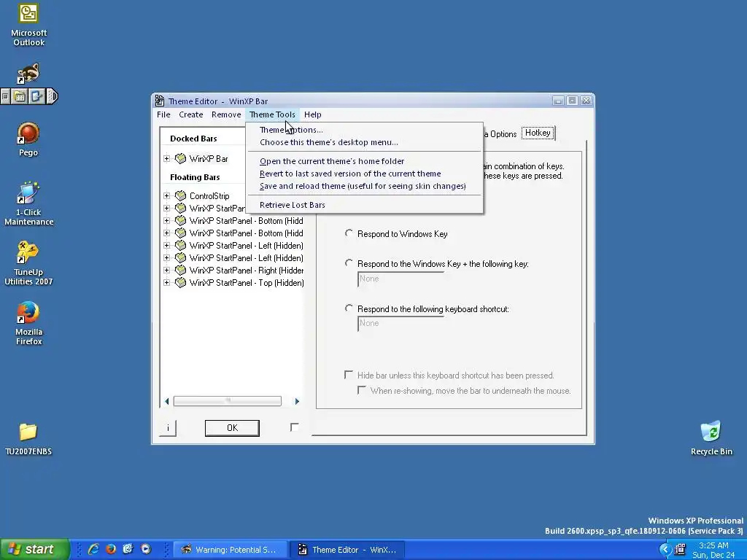Select the WinXP StartPanel - Top (Hidden) icon
747x560 pixels.
point(181,282)
